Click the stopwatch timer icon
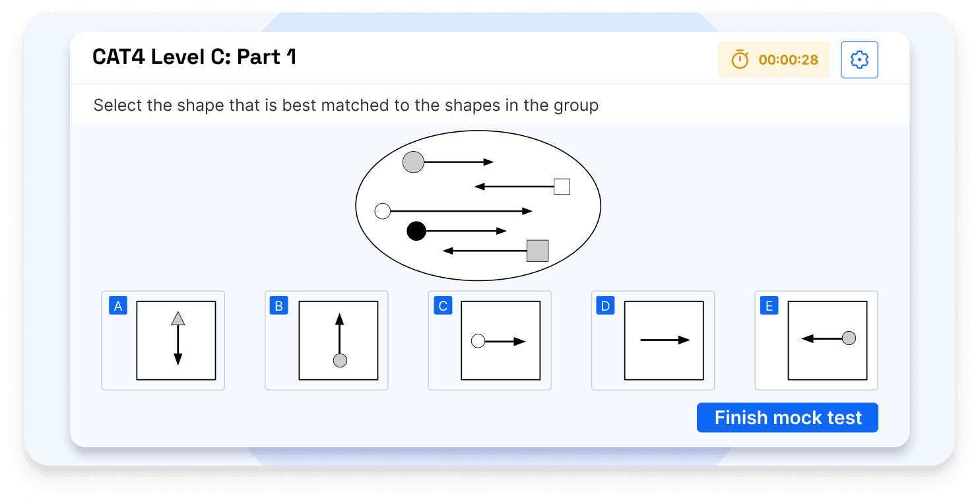The height and width of the screenshot is (502, 980). (x=740, y=60)
